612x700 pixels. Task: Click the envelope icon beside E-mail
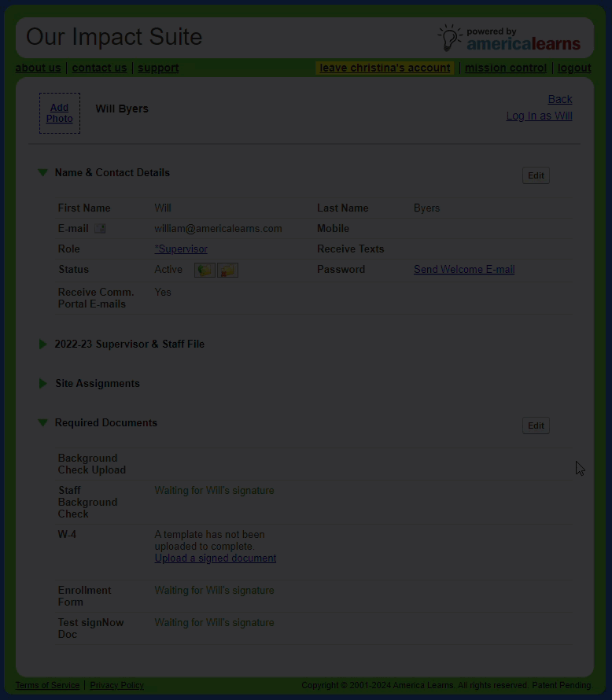coord(100,229)
